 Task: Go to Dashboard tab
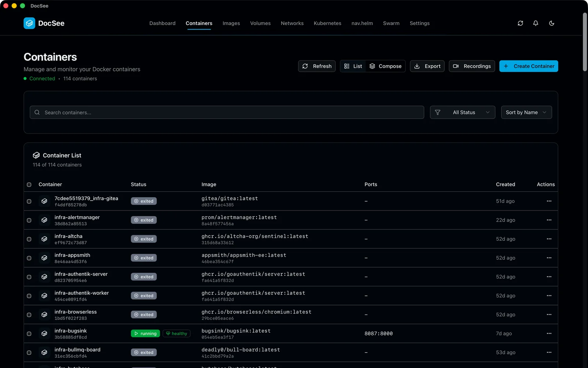tap(162, 23)
